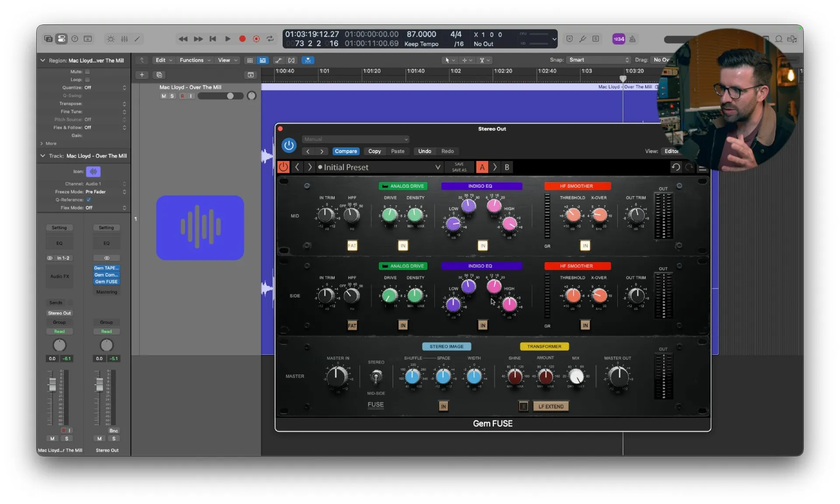840x504 pixels.
Task: Toggle the metronome click icon
Action: tap(633, 39)
